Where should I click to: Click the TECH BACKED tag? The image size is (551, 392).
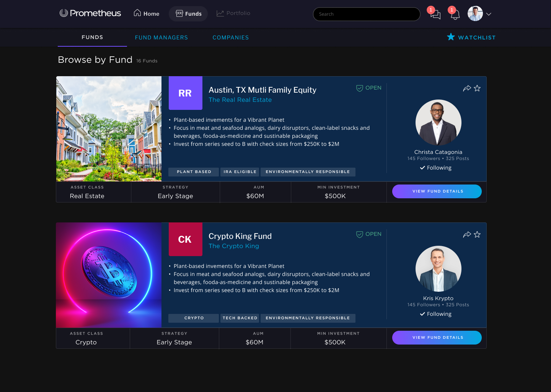(240, 318)
